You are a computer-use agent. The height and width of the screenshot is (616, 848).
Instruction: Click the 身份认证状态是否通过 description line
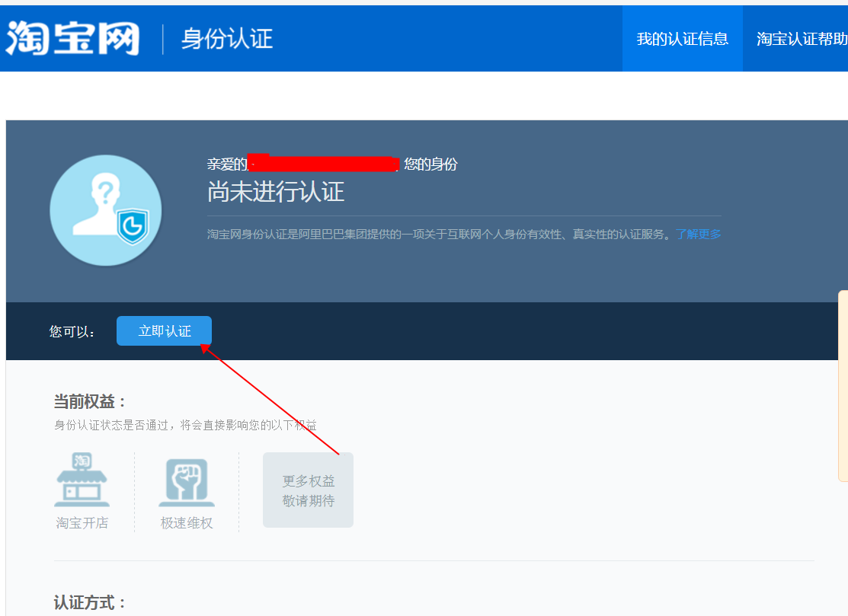[185, 425]
